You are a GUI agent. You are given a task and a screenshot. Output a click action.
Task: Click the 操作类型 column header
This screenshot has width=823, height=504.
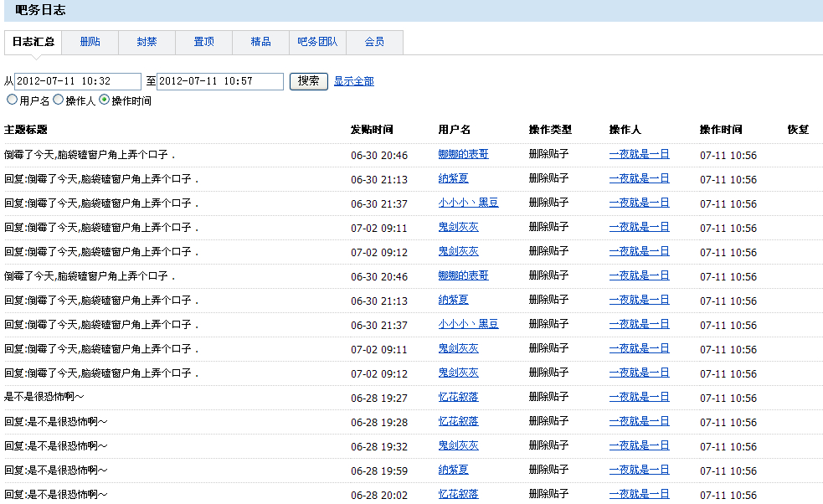point(550,130)
